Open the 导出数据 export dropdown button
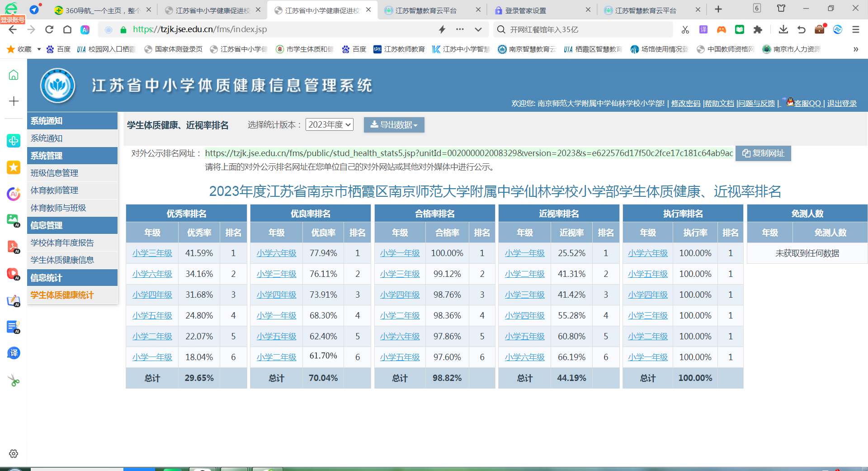The height and width of the screenshot is (471, 868). (394, 125)
